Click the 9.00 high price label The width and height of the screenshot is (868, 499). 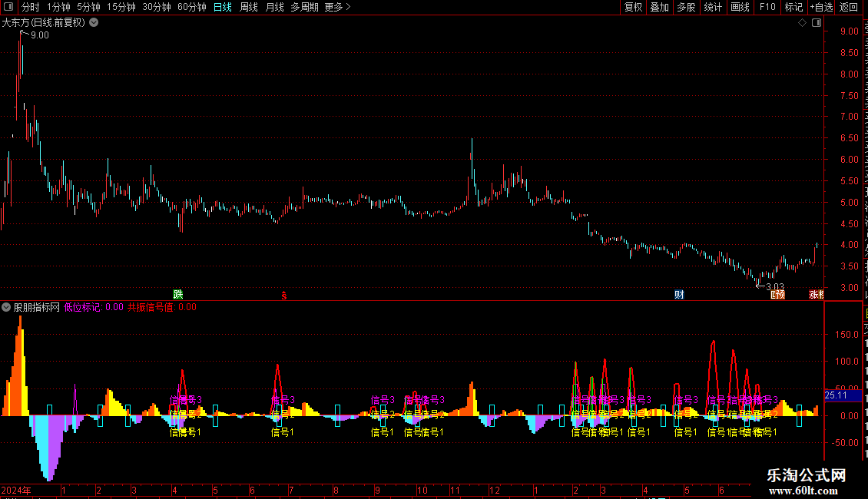pos(39,35)
